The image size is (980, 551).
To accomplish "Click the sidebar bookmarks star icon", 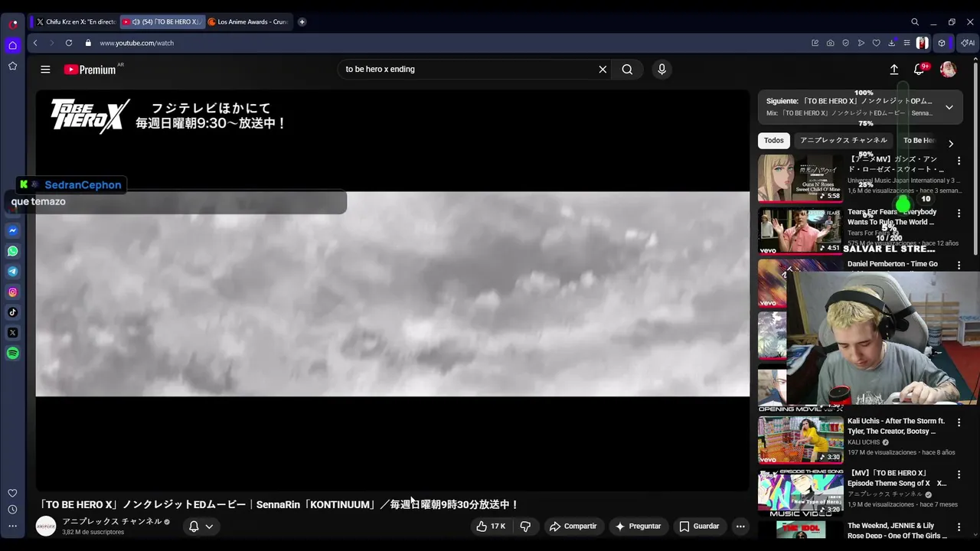I will click(x=13, y=66).
